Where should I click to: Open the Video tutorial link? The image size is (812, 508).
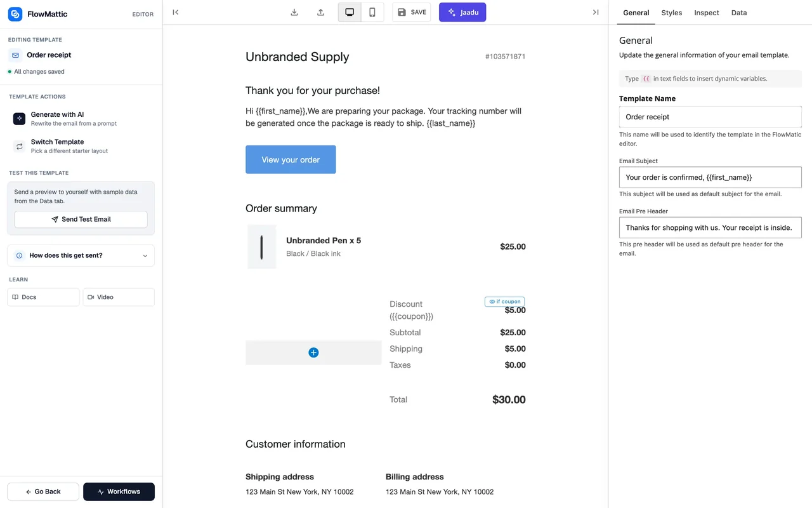point(119,297)
